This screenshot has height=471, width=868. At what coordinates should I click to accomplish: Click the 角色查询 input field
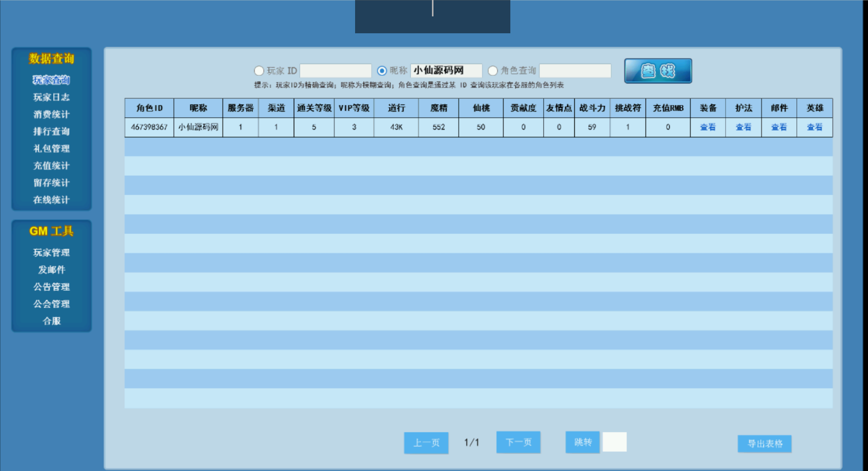(575, 71)
